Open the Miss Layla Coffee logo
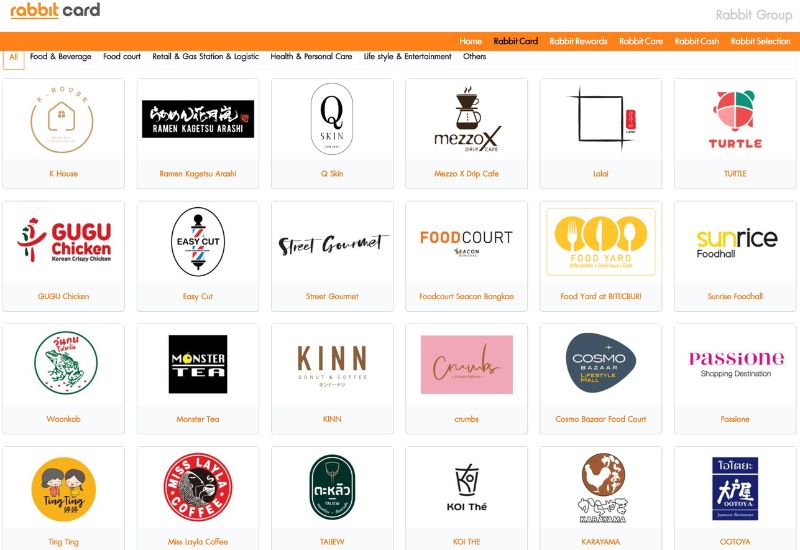 [198, 487]
